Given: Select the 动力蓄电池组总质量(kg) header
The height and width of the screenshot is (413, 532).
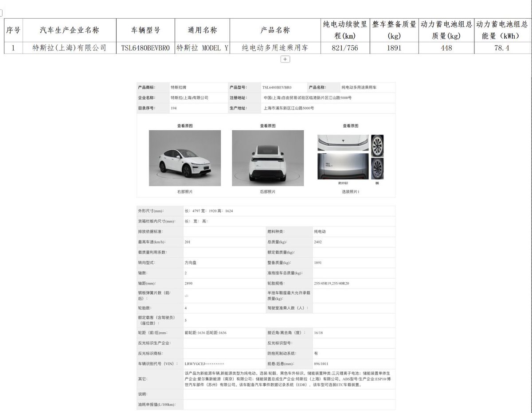Looking at the screenshot, I should 446,30.
